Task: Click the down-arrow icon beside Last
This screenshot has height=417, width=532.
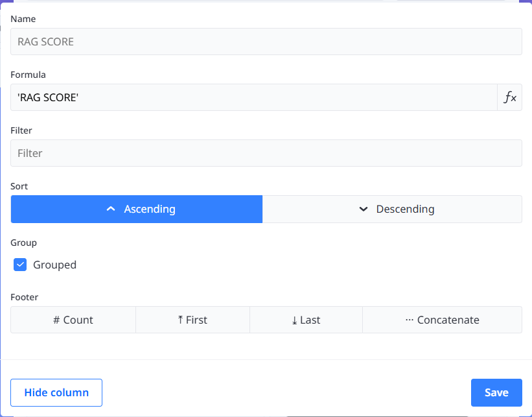Action: (x=294, y=320)
